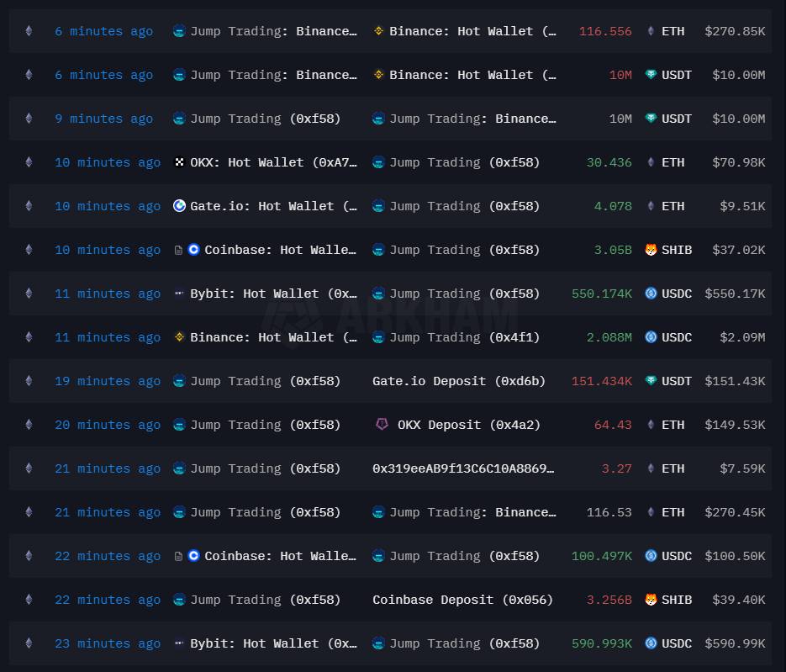This screenshot has width=786, height=672.
Task: Click Jump Trading: Binance recipient at 9 minutes ago
Action: click(472, 119)
